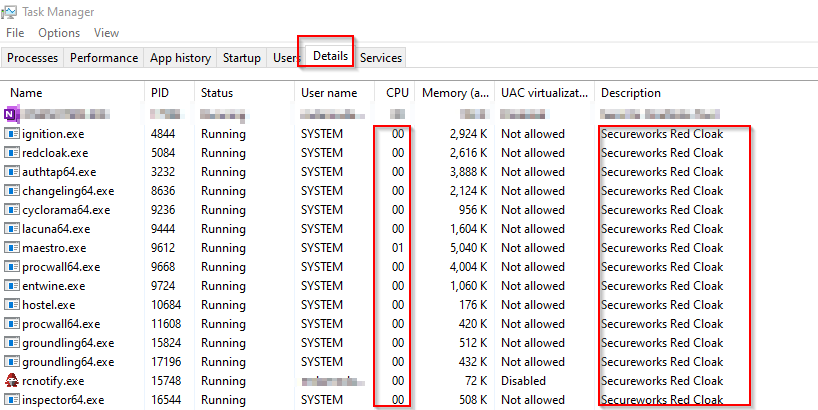Select the maestro.exe process name
The width and height of the screenshot is (818, 410).
(x=54, y=248)
